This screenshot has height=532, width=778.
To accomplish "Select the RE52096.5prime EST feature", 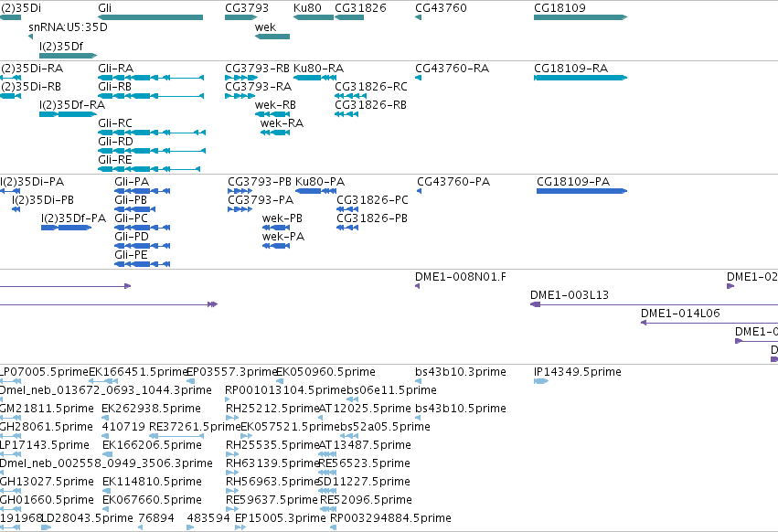I will coord(328,509).
